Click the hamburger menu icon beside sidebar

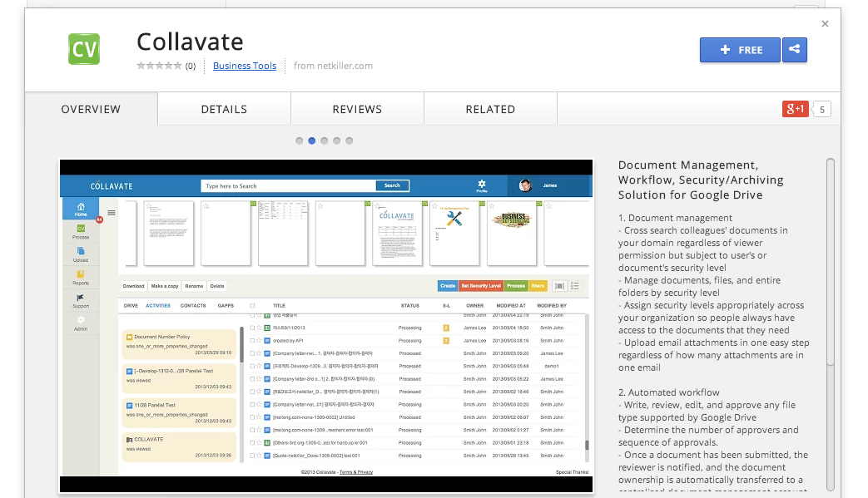pyautogui.click(x=112, y=213)
